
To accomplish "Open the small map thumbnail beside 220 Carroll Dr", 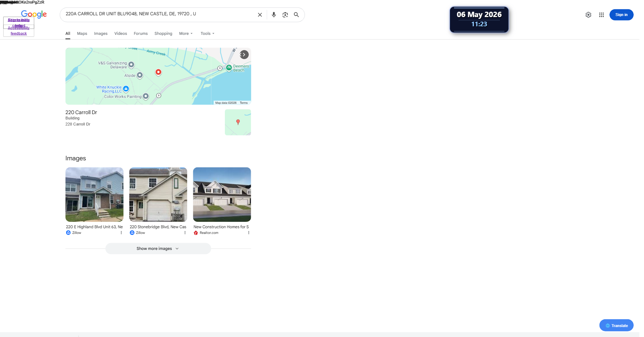I will (238, 122).
